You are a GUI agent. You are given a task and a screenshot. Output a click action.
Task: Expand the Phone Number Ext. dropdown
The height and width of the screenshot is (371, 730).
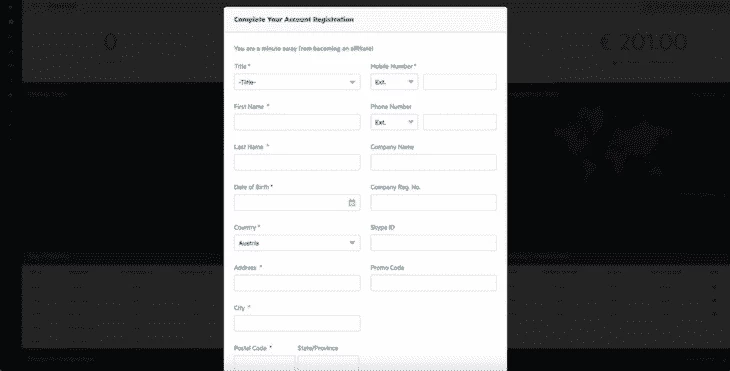point(394,122)
